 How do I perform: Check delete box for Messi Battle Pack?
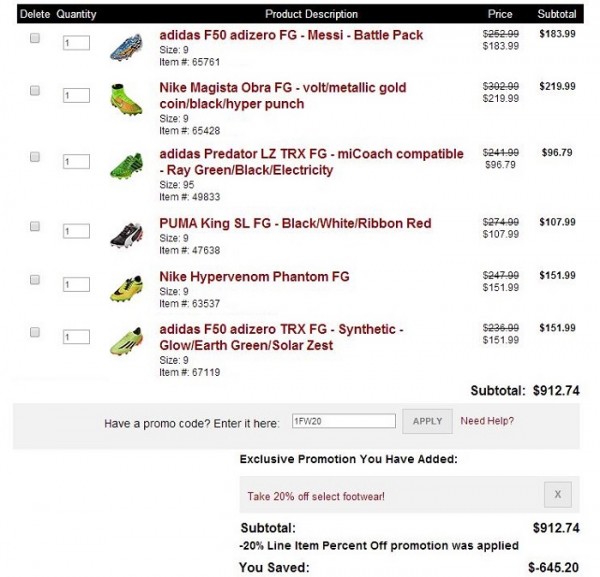tap(35, 38)
